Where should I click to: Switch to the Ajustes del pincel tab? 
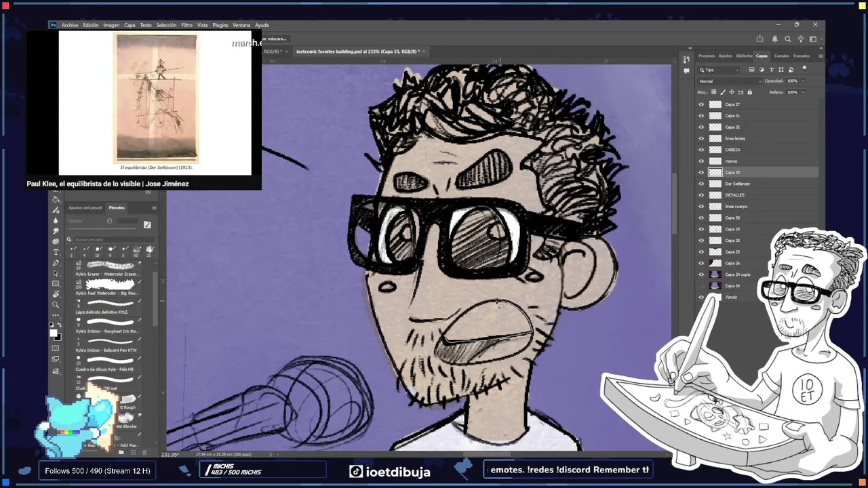point(85,208)
